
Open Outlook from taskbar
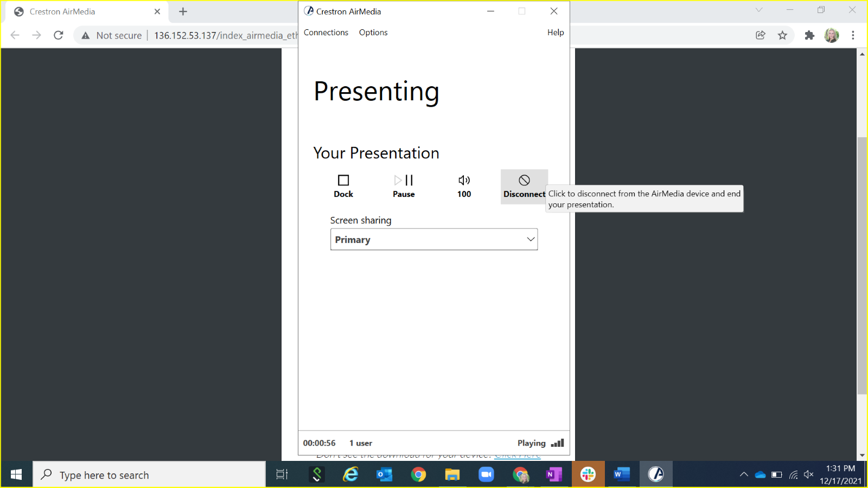click(x=384, y=475)
